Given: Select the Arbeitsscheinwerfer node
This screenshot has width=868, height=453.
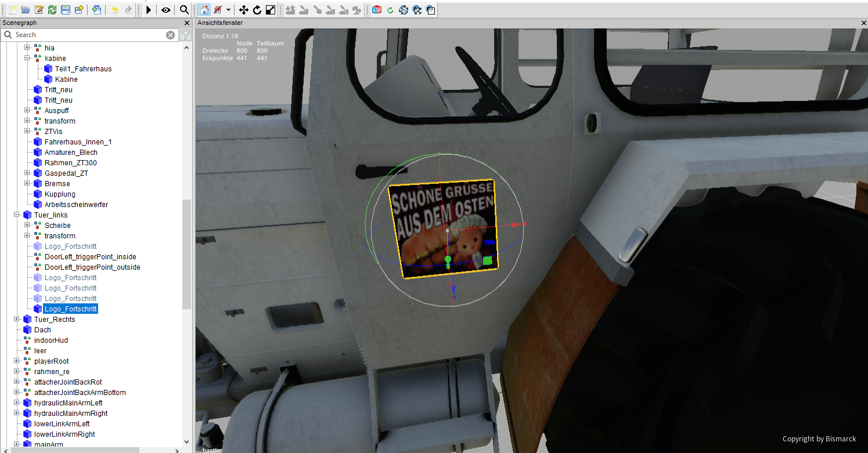Looking at the screenshot, I should tap(76, 205).
